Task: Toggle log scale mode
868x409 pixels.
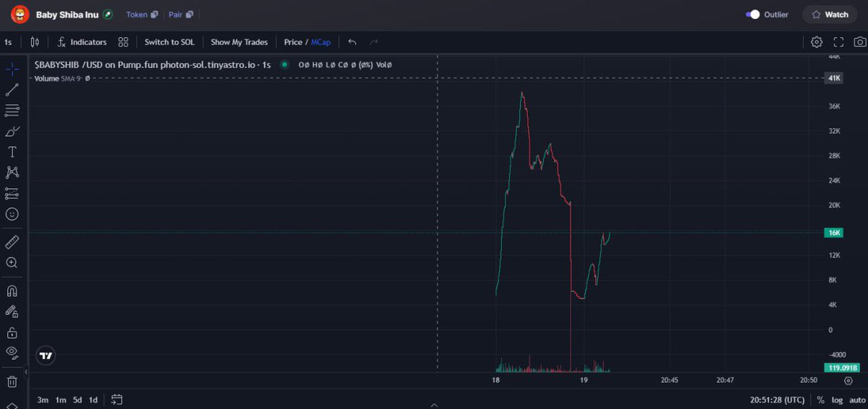Action: [837, 400]
